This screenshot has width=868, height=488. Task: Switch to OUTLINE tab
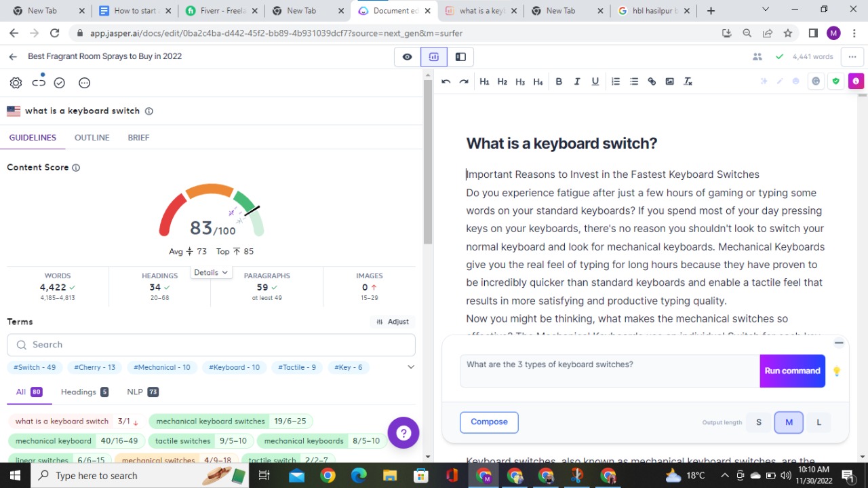[92, 138]
